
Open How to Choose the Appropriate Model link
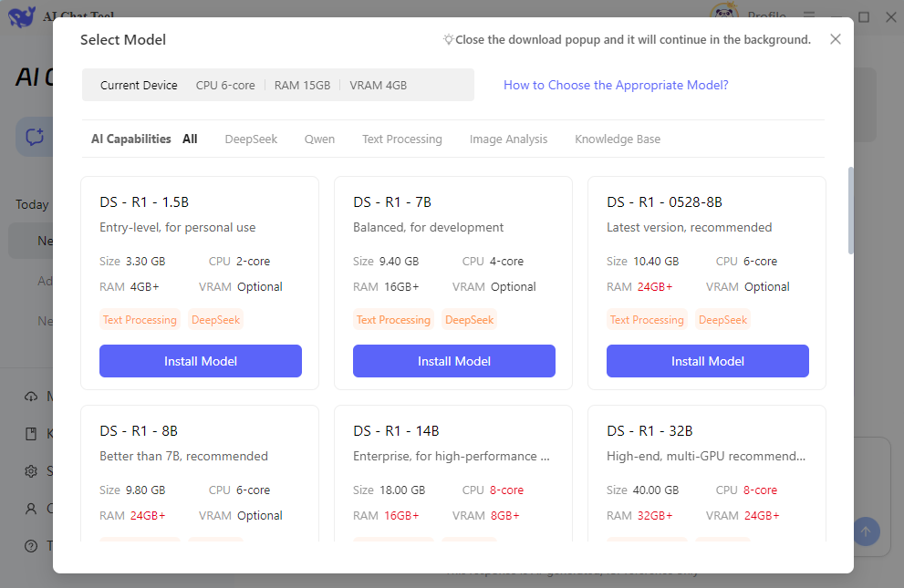616,86
